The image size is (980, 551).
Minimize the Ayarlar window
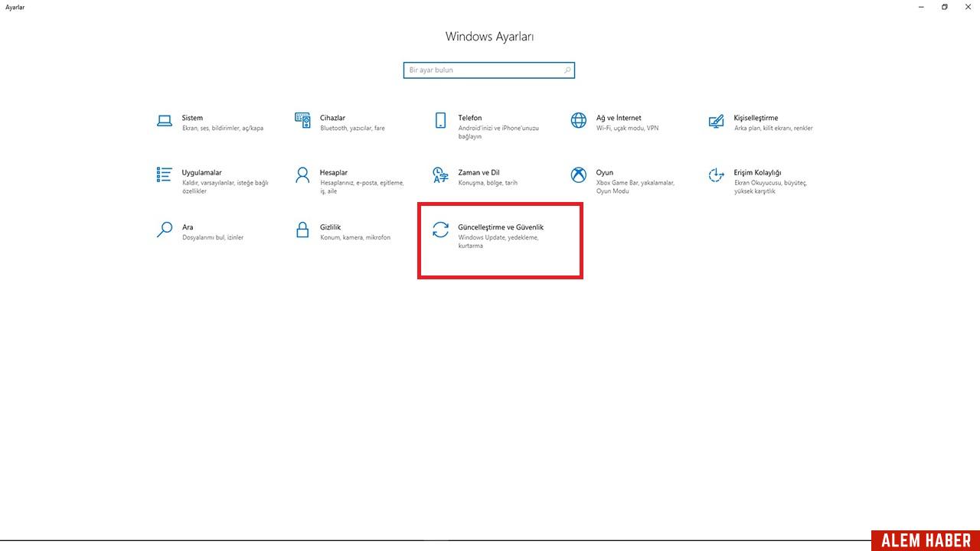(x=920, y=7)
